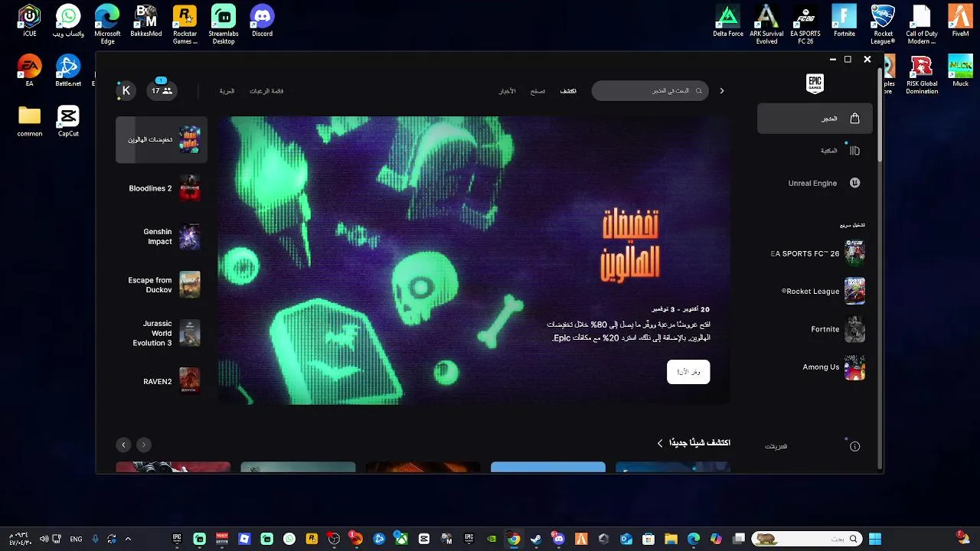Open EA SPORTS FC 26 desktop shortcut

tap(805, 24)
